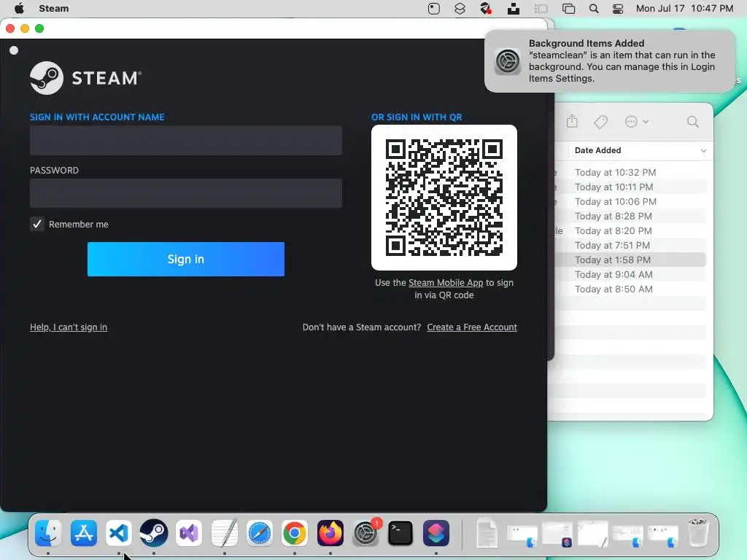Click the overlapping windows menu bar icon
Viewport: 747px width, 560px height.
tap(568, 9)
